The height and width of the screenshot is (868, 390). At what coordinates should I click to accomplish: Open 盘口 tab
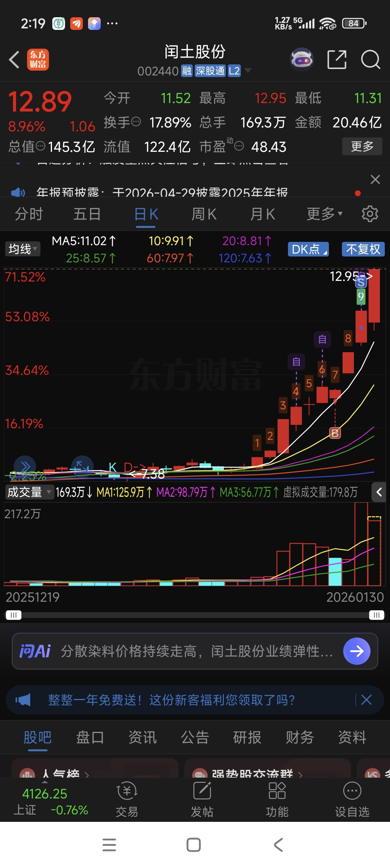click(x=90, y=737)
